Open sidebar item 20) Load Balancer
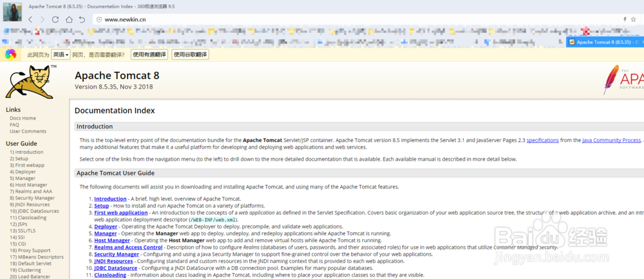Viewport: 644px width, 279px height. pyautogui.click(x=30, y=276)
